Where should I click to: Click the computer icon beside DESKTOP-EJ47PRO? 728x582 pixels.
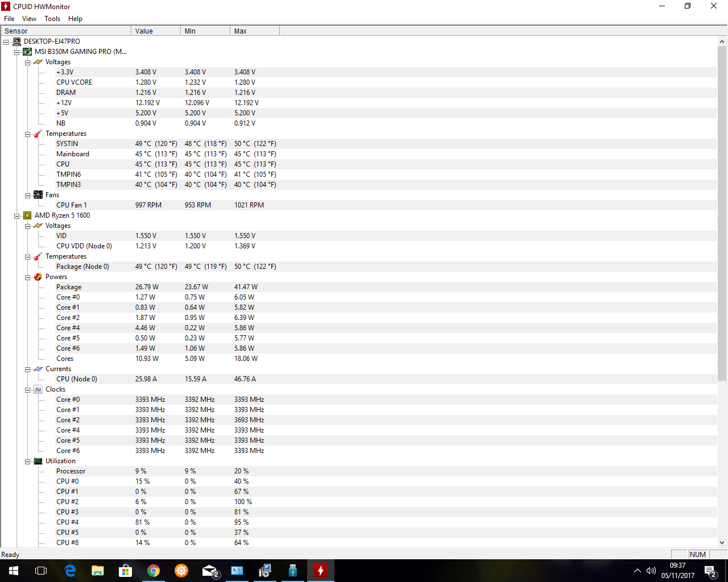(x=16, y=41)
